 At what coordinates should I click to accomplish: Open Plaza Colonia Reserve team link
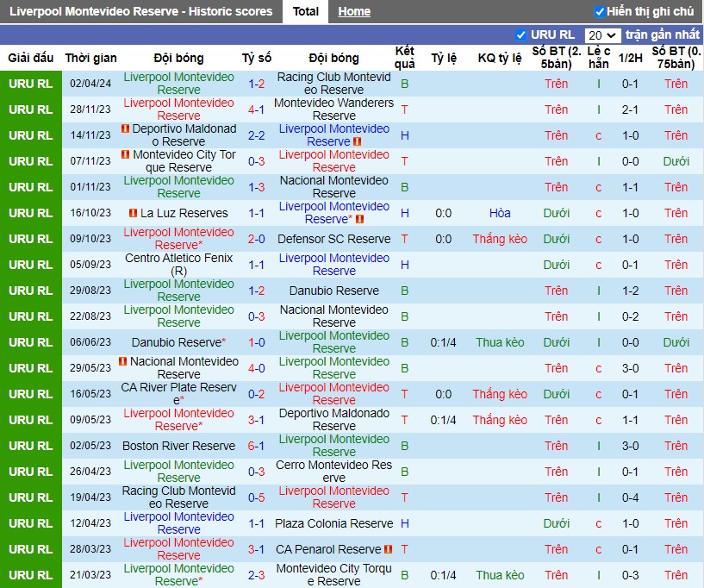coord(333,523)
